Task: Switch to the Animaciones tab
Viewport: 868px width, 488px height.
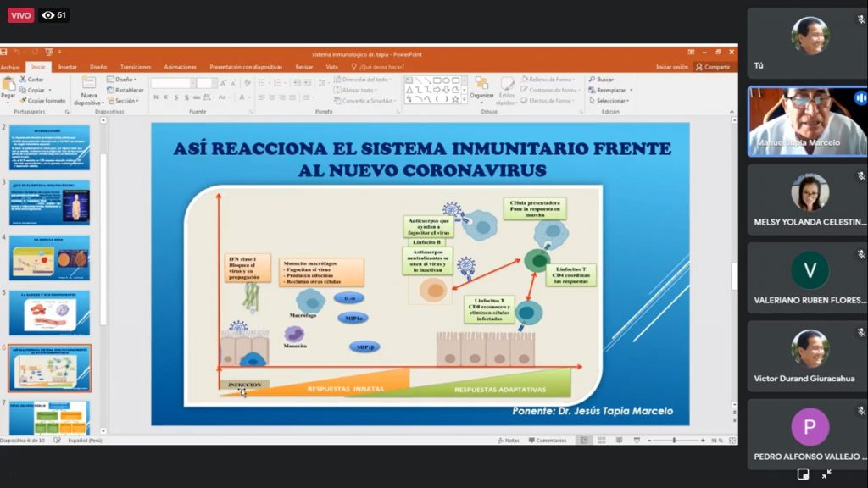Action: pos(180,67)
